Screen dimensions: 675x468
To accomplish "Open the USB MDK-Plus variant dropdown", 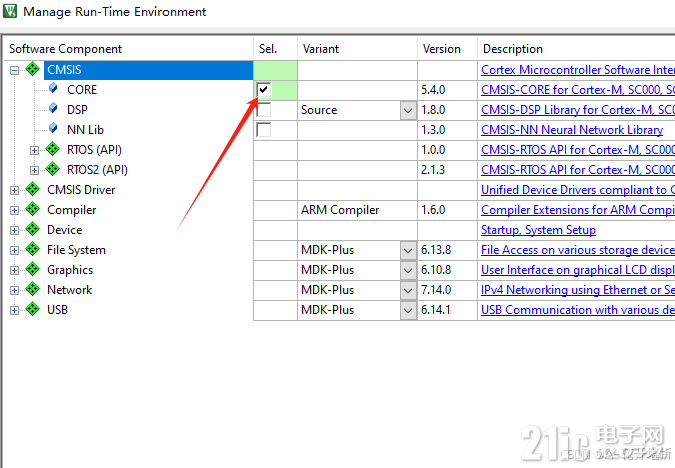I will 408,310.
